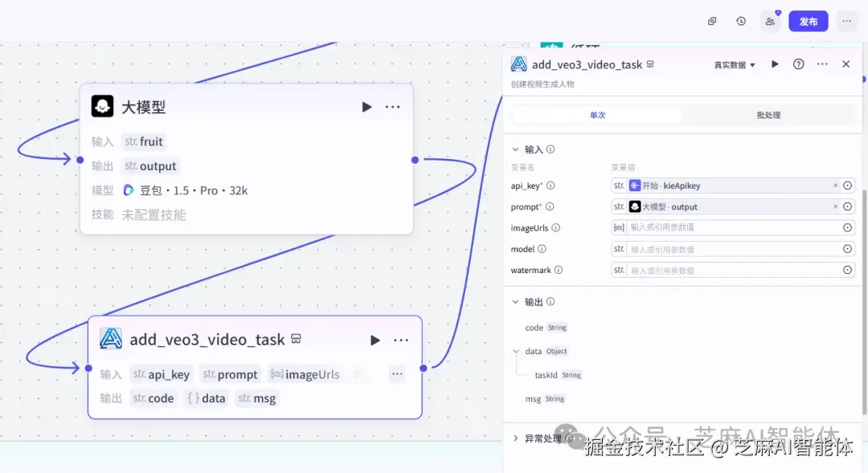868x473 pixels.
Task: Show info tooltip for api_key
Action: (x=551, y=186)
